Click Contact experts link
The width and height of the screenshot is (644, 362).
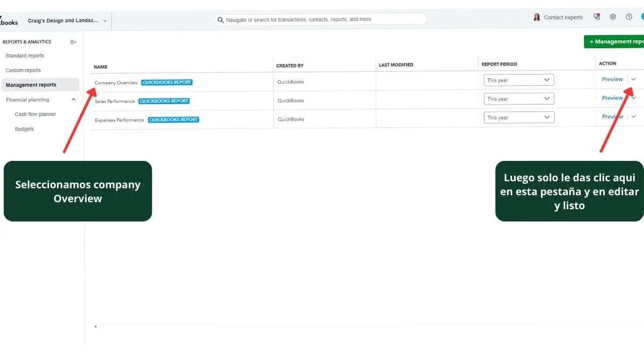point(563,17)
